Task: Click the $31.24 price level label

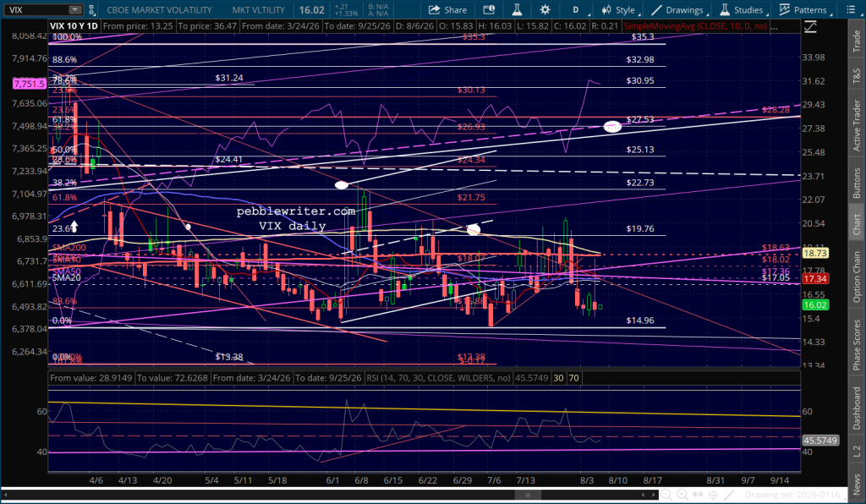Action: point(228,78)
